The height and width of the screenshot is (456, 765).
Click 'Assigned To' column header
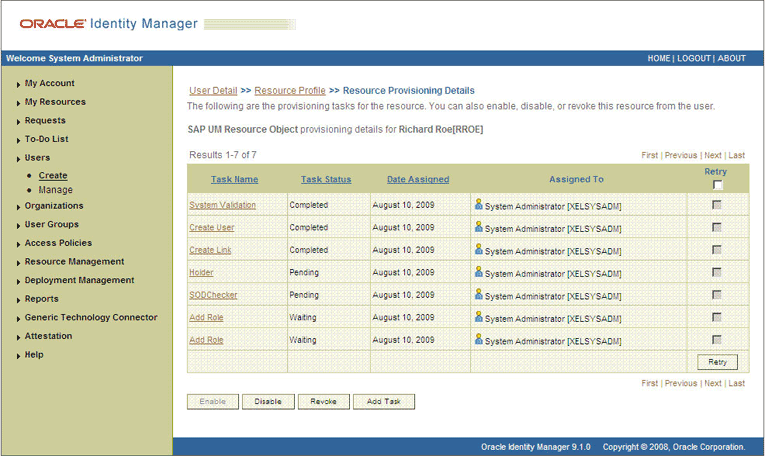pyautogui.click(x=576, y=179)
